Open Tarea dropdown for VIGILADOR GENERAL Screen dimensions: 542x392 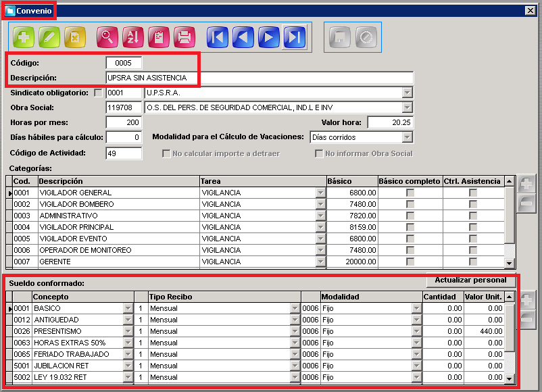point(321,193)
